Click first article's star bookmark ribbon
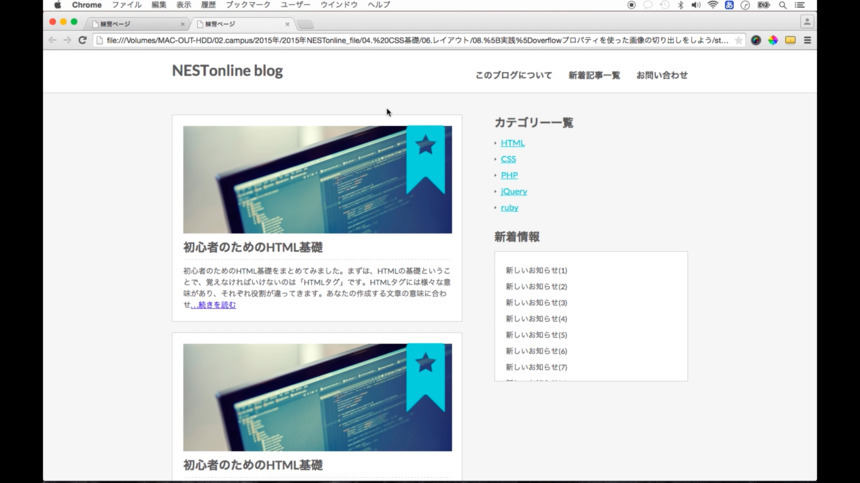The height and width of the screenshot is (483, 860). (x=426, y=159)
